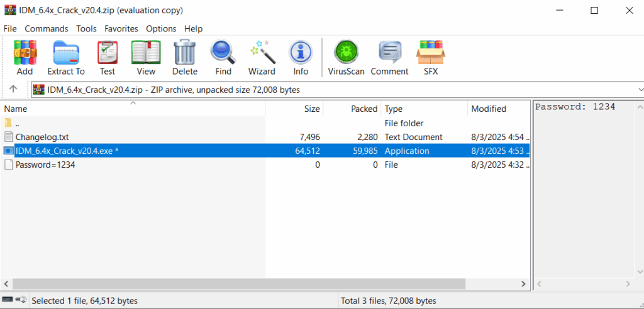This screenshot has height=309, width=644.
Task: Select the Password=1234 file name
Action: pos(45,165)
